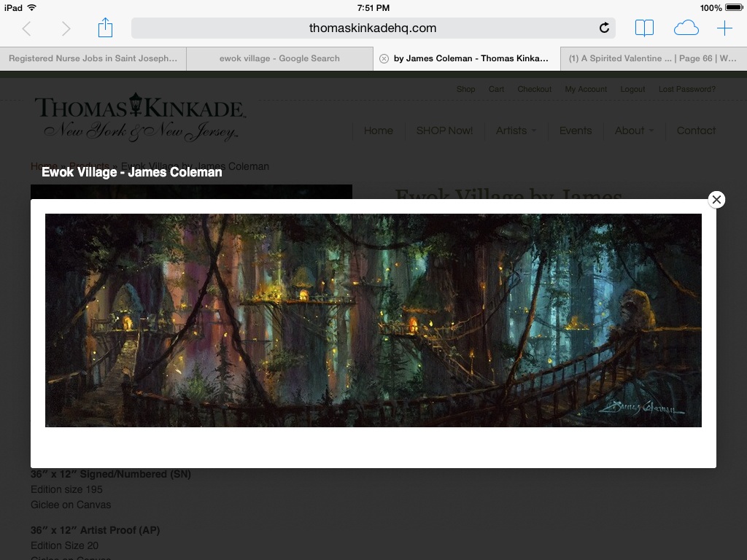Screen dimensions: 747x560
Task: Close the Ewok Village image lightbox
Action: pos(716,200)
